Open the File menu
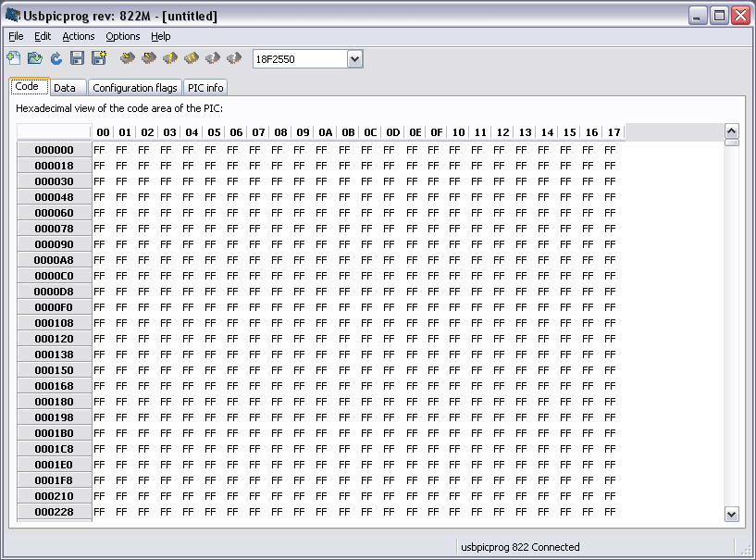The height and width of the screenshot is (560, 756). click(16, 36)
